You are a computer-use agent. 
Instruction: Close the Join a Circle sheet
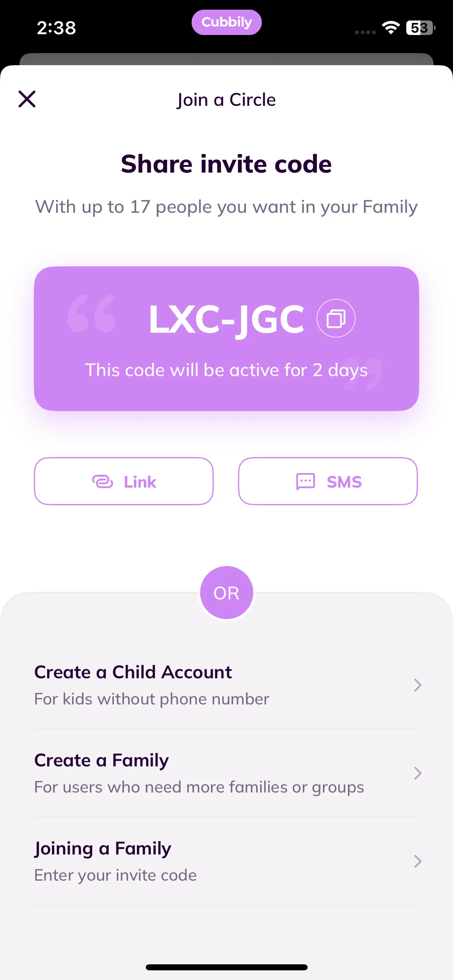coord(27,99)
